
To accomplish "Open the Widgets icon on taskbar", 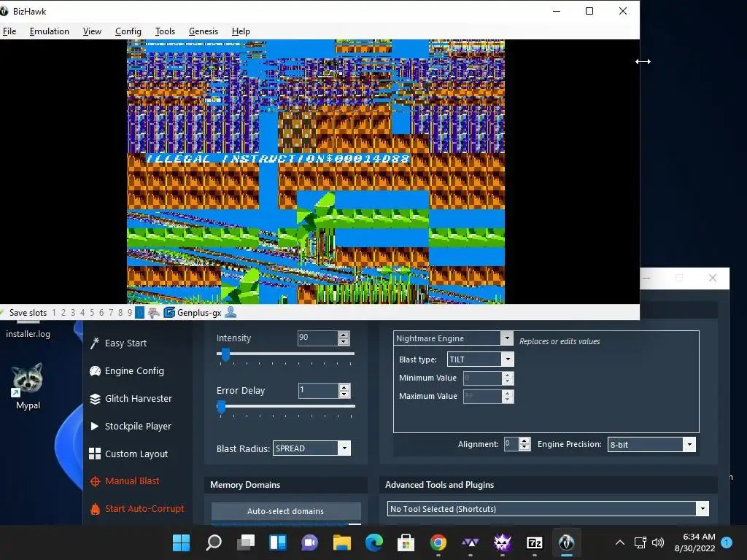I will (278, 542).
